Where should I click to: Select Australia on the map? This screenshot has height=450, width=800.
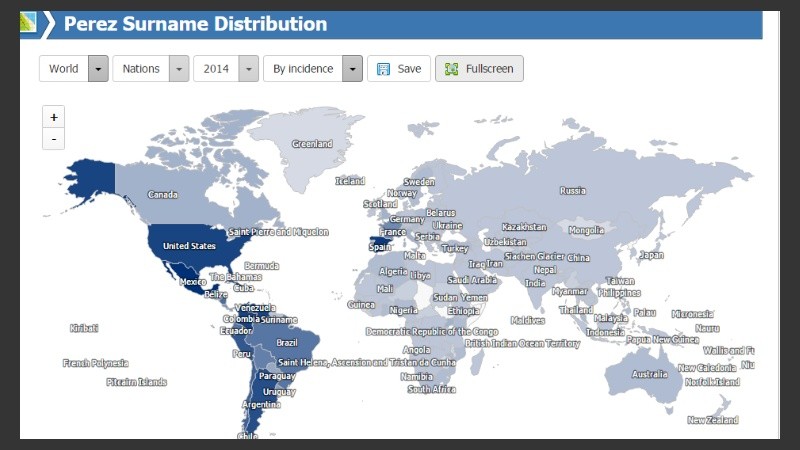(x=650, y=374)
